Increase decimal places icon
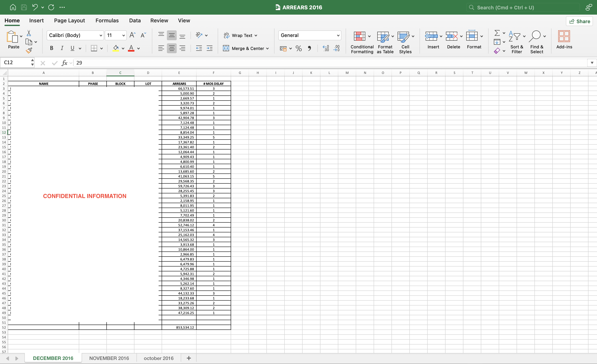This screenshot has height=364, width=597. (326, 48)
